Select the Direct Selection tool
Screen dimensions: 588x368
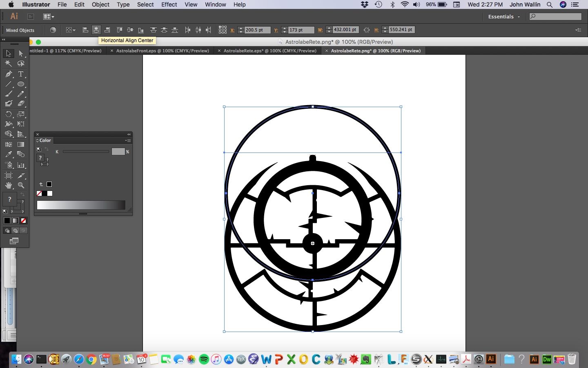pos(21,54)
